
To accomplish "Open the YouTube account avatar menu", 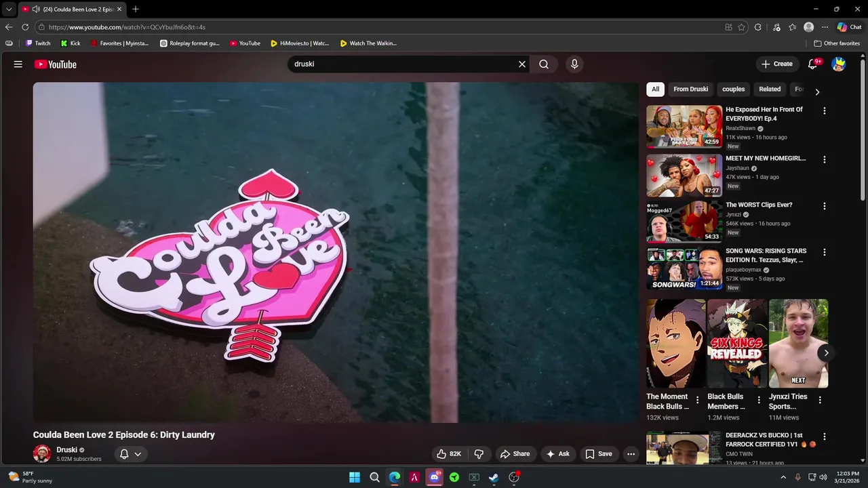I will (x=839, y=64).
